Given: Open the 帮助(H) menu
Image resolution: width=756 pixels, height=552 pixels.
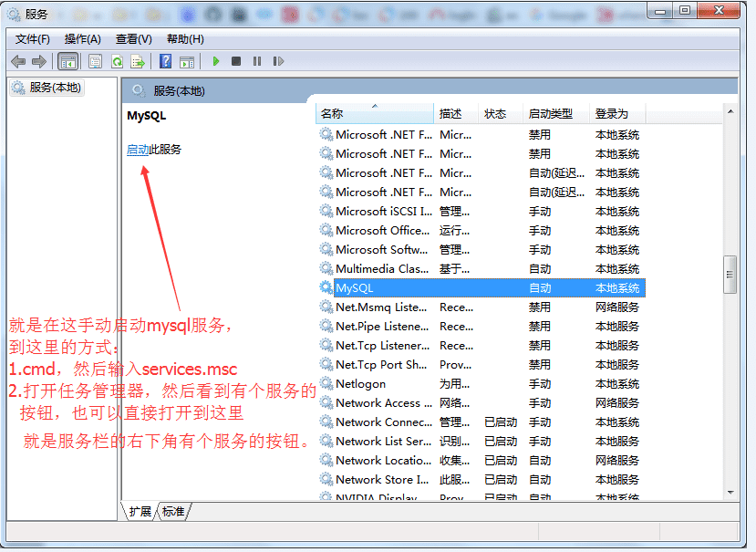Looking at the screenshot, I should pos(185,39).
